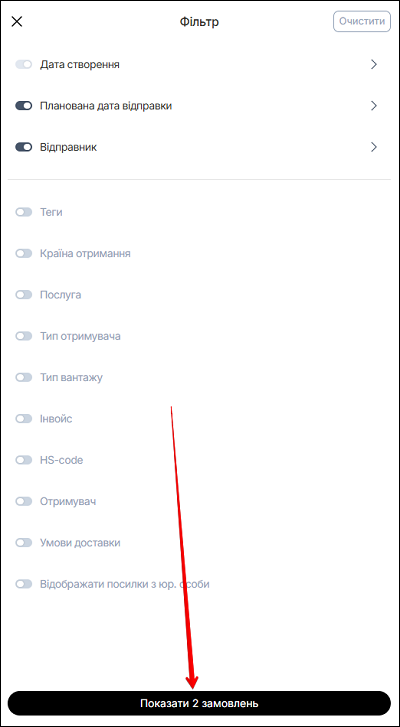400x727 pixels.
Task: Close the filter panel with X icon
Action: tap(17, 21)
